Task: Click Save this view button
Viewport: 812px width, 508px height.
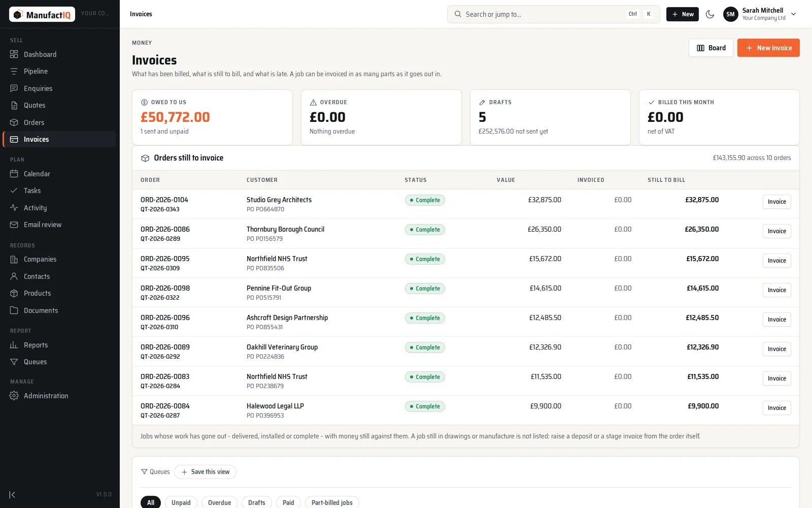Action: click(205, 472)
